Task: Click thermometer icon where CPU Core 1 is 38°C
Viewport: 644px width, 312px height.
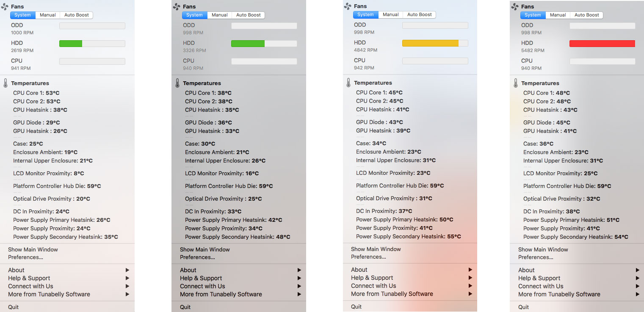Action: tap(177, 83)
